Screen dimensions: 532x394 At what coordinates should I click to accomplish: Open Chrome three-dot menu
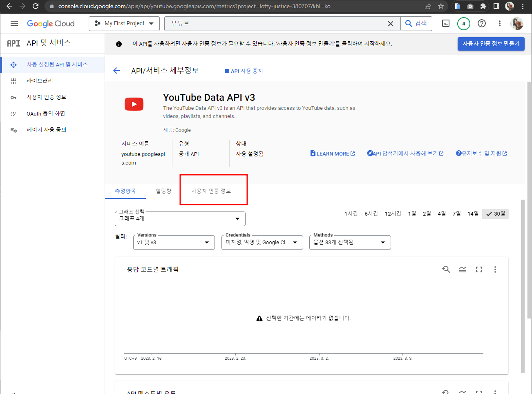point(523,6)
